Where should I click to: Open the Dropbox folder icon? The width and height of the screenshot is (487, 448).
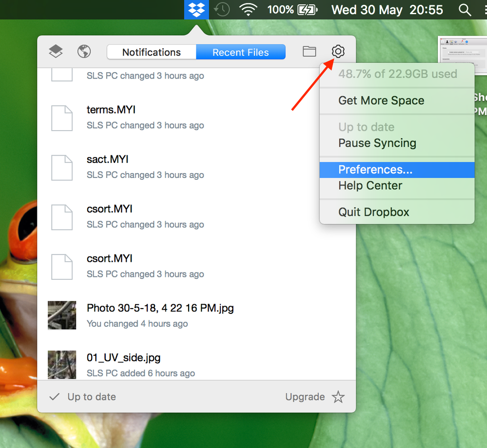(309, 51)
